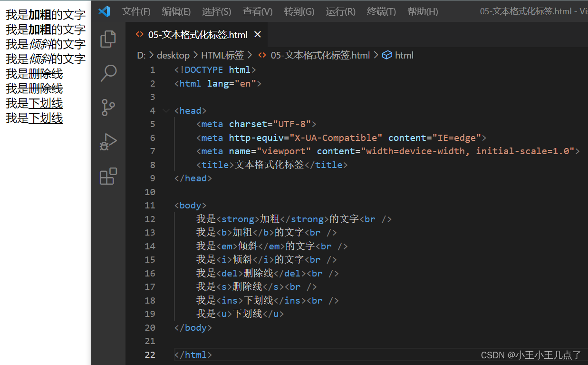Click the b 加粗 code line

(x=267, y=233)
